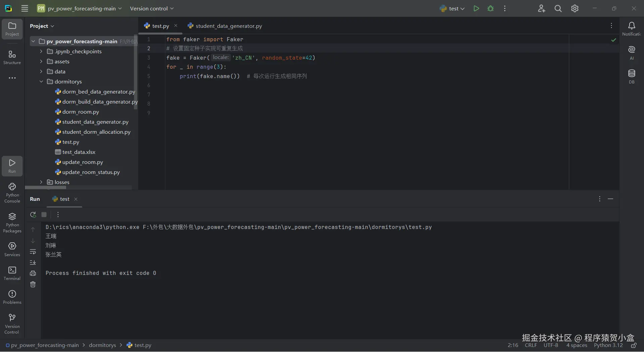644x352 pixels.
Task: Expand the data folder in the project tree
Action: tap(41, 71)
